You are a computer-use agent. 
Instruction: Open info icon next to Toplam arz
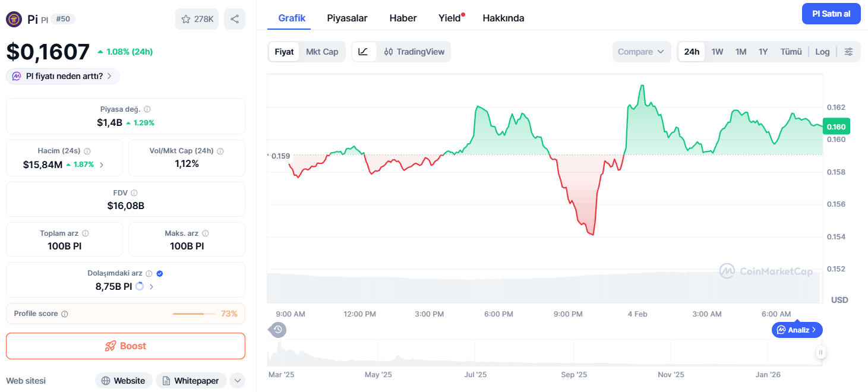point(86,233)
